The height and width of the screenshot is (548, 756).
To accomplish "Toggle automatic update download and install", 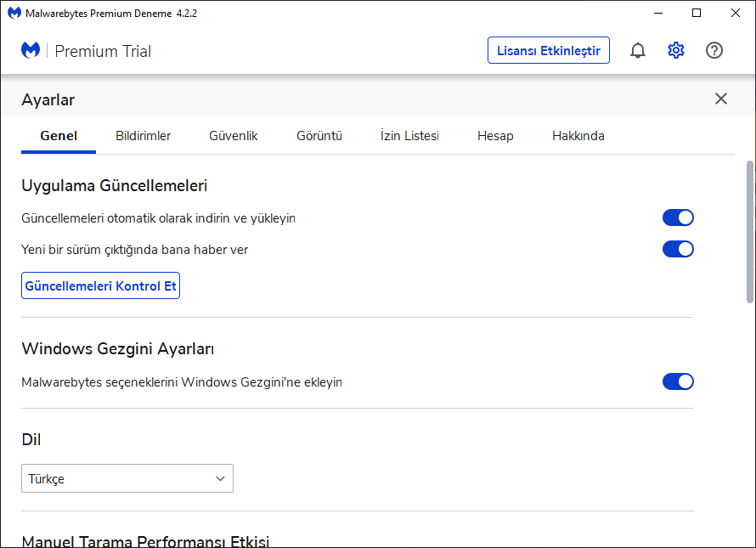I will click(x=678, y=218).
